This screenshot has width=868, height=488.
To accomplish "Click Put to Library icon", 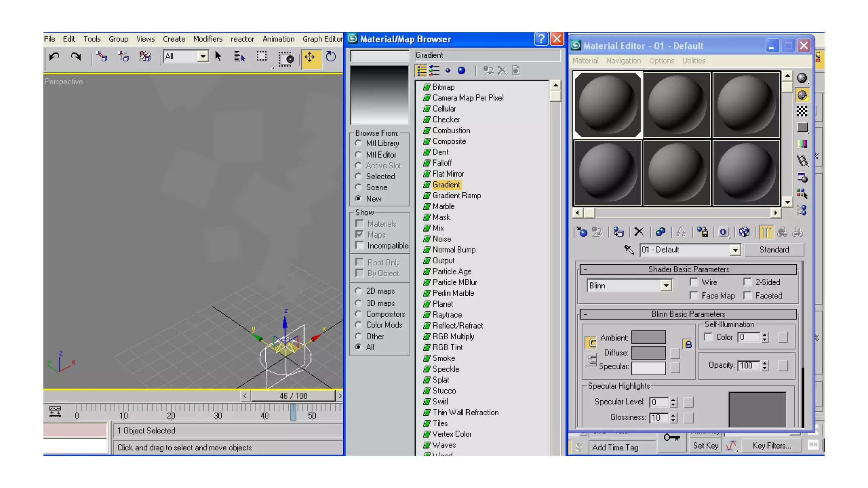I will (702, 232).
